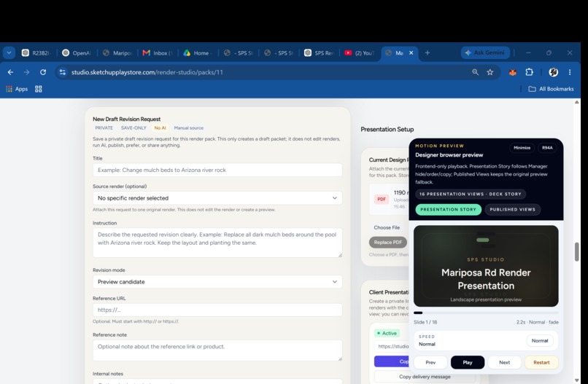Select the Published Views mode
Screen dimensions: 588x384
[512, 209]
